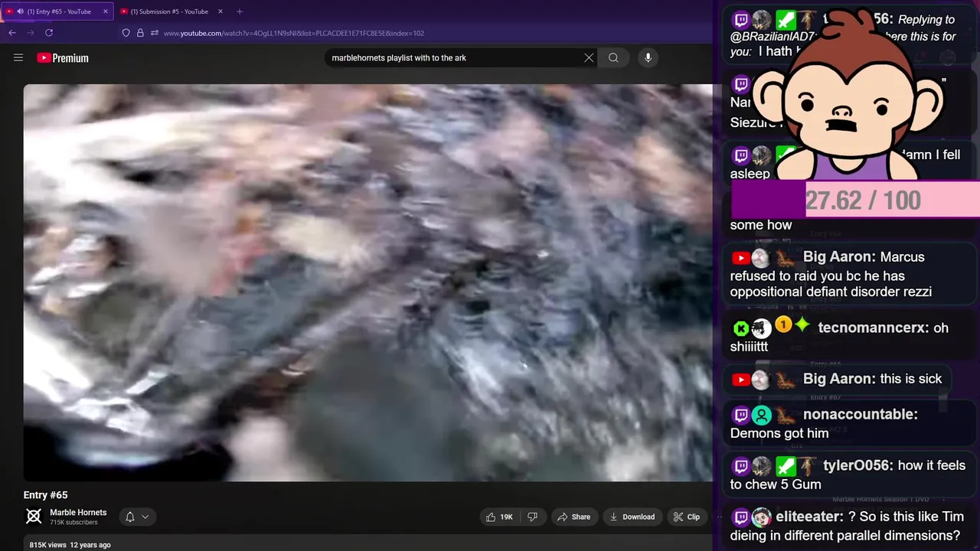The width and height of the screenshot is (980, 551).
Task: Click the 27.62 / 100 progress bar overlay
Action: point(855,200)
